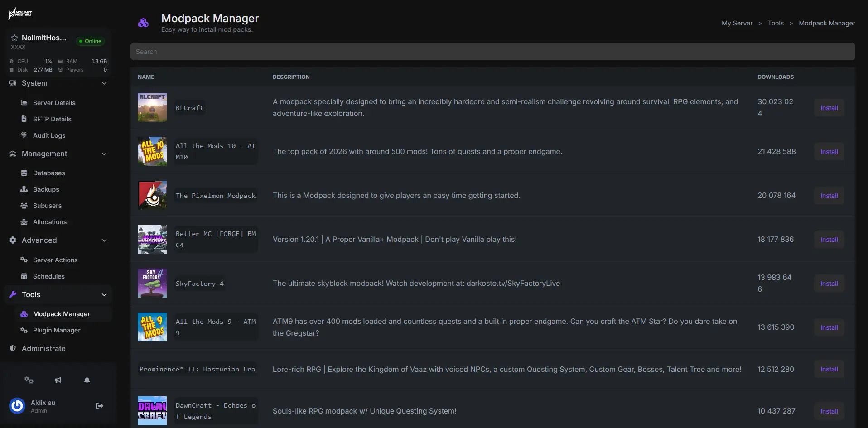Install All the Mods 9
The width and height of the screenshot is (868, 428).
point(829,327)
